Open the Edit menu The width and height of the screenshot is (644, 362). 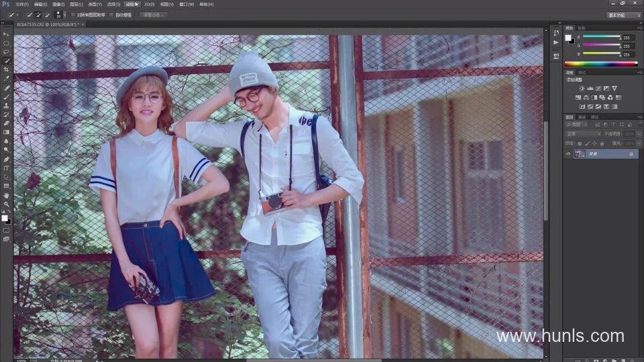[x=40, y=4]
